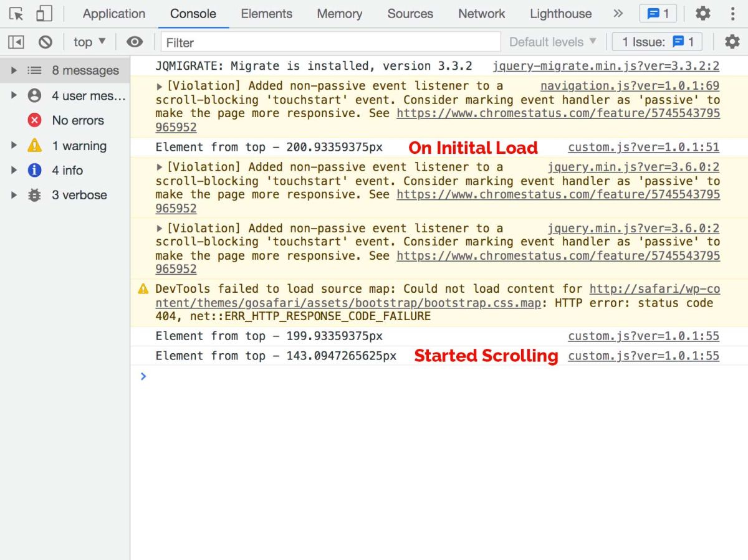Toggle the device toolbar icon

click(x=44, y=14)
